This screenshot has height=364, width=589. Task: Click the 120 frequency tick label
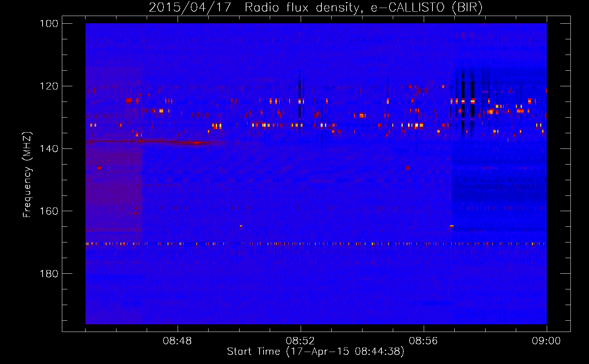49,86
